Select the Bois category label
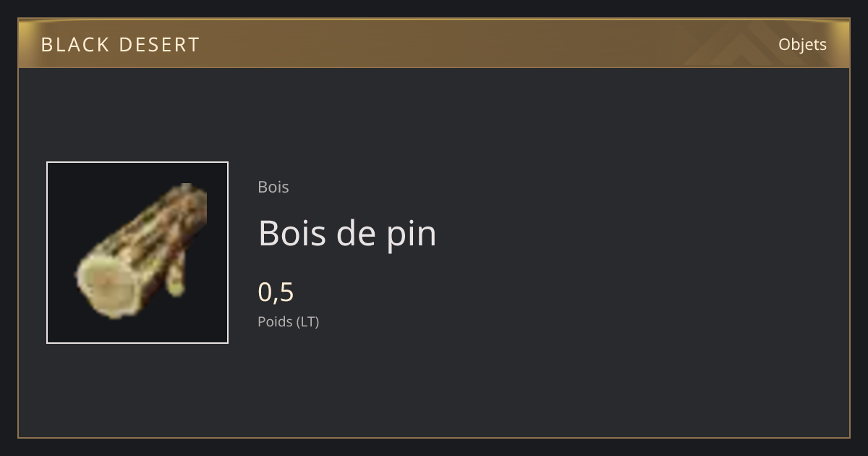 [273, 187]
